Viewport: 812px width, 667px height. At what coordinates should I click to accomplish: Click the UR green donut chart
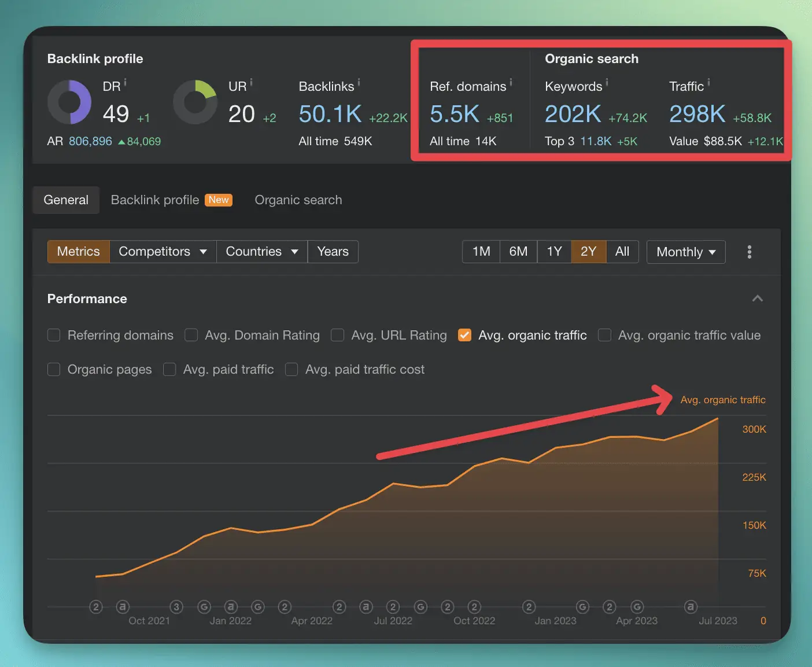pyautogui.click(x=195, y=102)
